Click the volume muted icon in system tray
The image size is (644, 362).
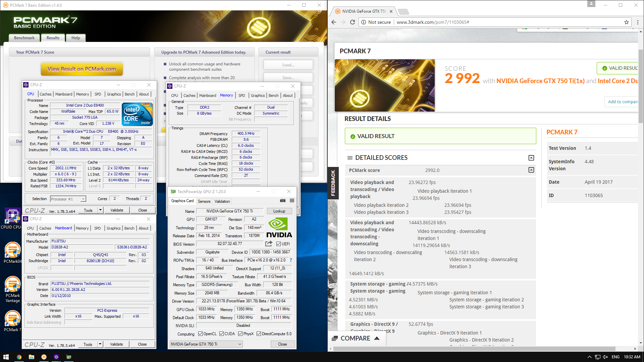pos(605,357)
